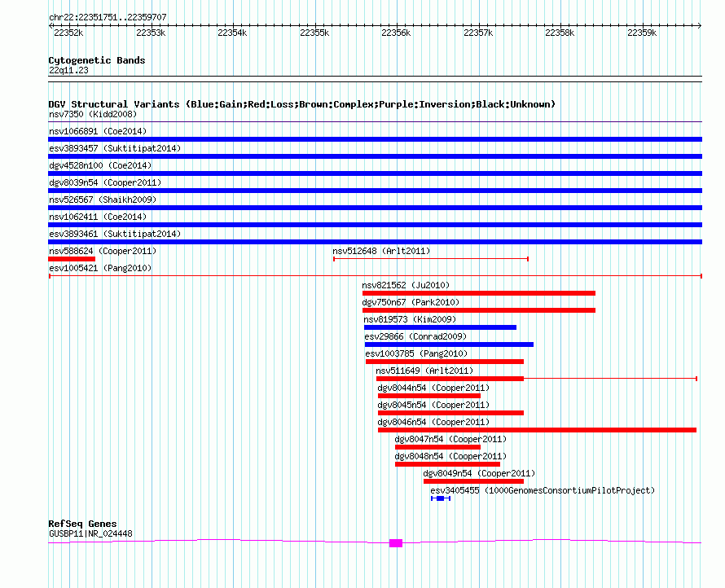Click the magenta exon block of GUSBP11
This screenshot has width=725, height=588.
[x=396, y=543]
